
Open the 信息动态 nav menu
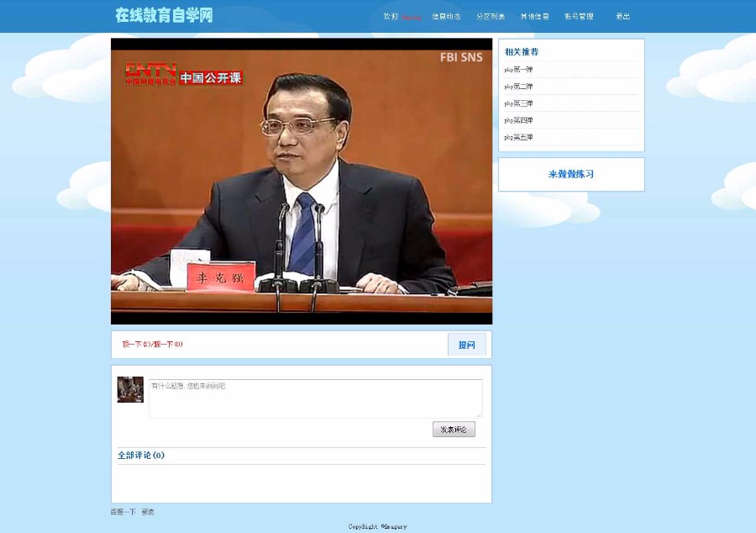coord(446,17)
